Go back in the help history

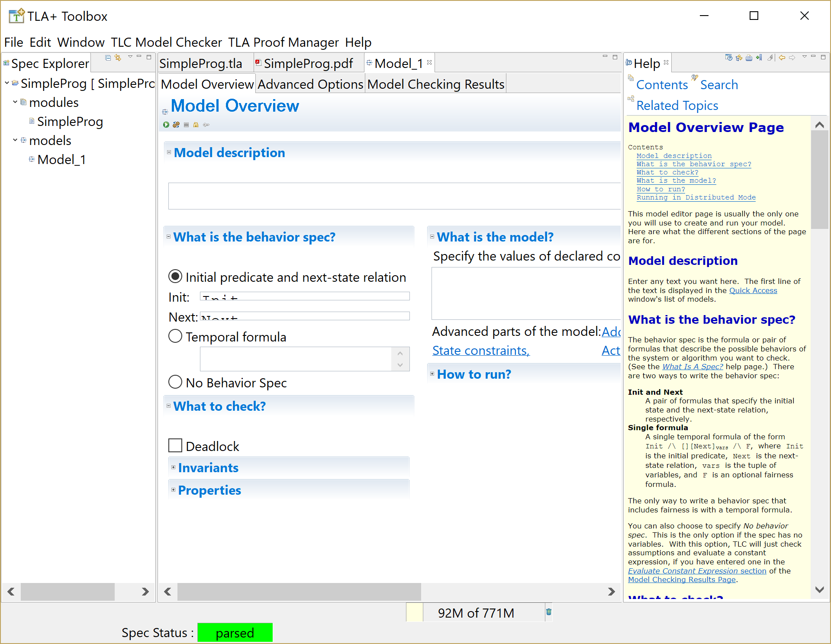[782, 57]
